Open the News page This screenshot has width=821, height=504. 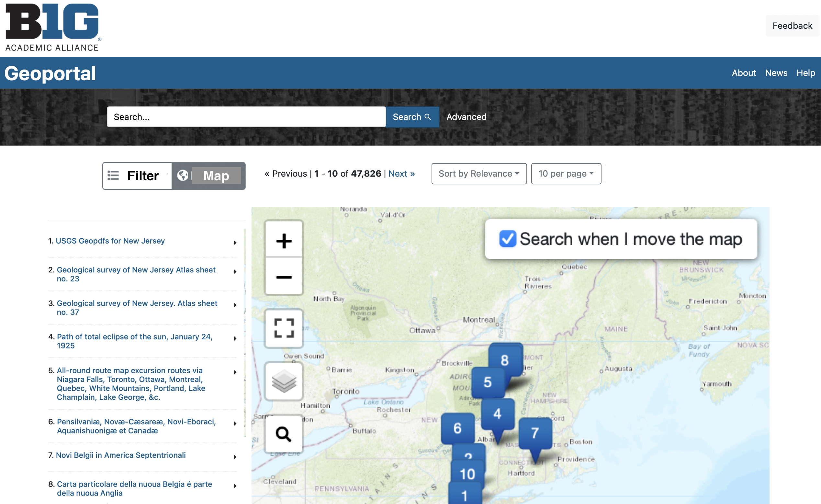pyautogui.click(x=776, y=73)
